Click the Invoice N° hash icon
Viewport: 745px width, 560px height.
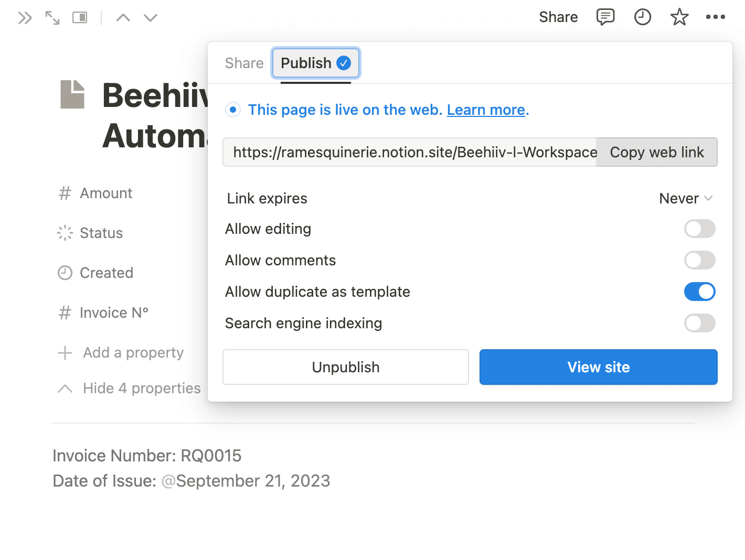click(65, 313)
